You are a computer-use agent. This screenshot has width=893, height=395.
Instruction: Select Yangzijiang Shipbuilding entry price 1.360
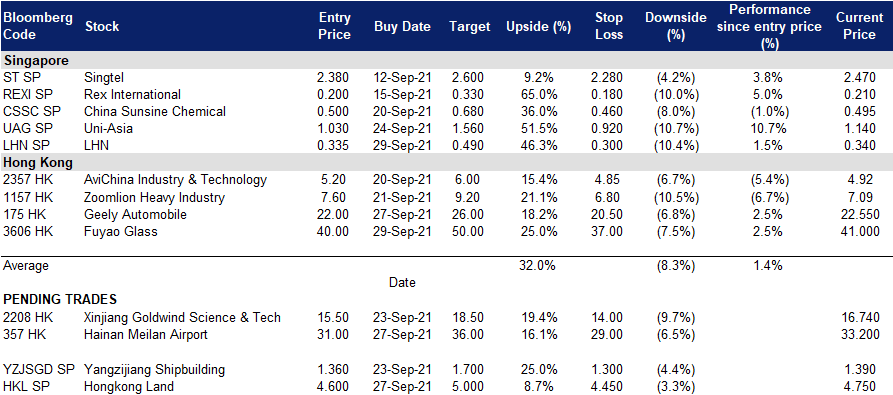coord(333,369)
